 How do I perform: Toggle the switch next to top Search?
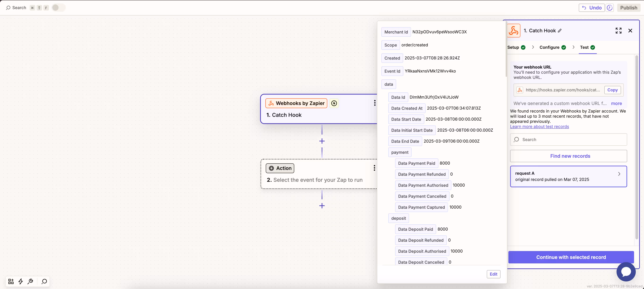[x=59, y=8]
